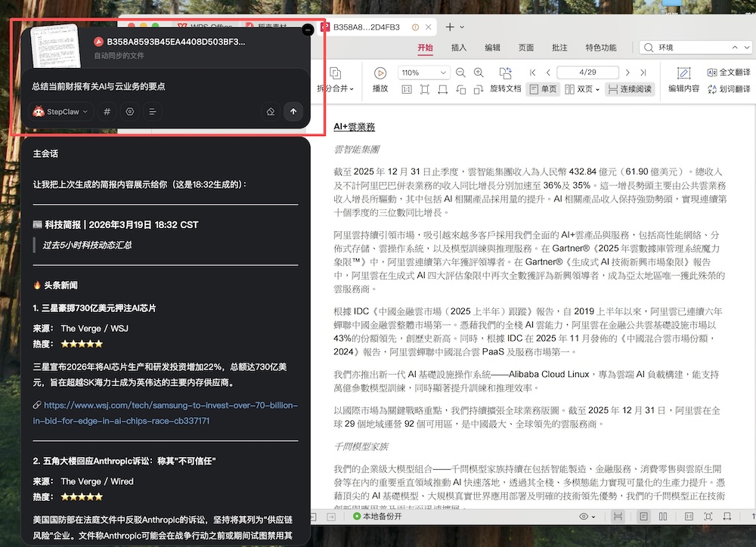Click the Rotate Document (旋转文档) icon
Viewport: 756px width, 547px height.
pyautogui.click(x=505, y=73)
